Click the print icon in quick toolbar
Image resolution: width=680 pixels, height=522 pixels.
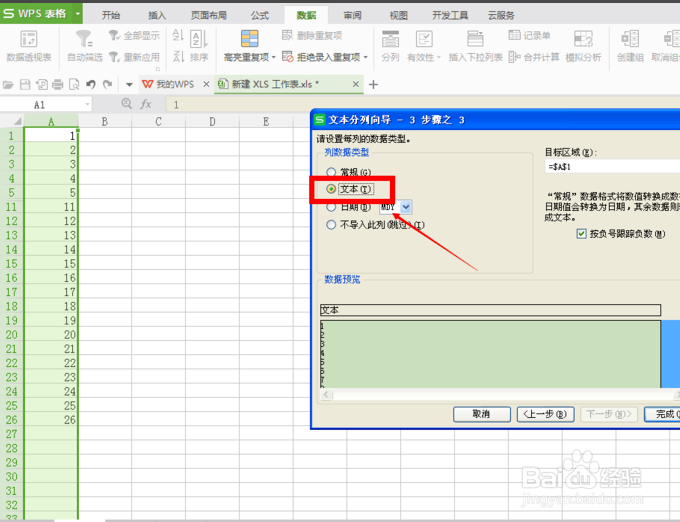58,85
